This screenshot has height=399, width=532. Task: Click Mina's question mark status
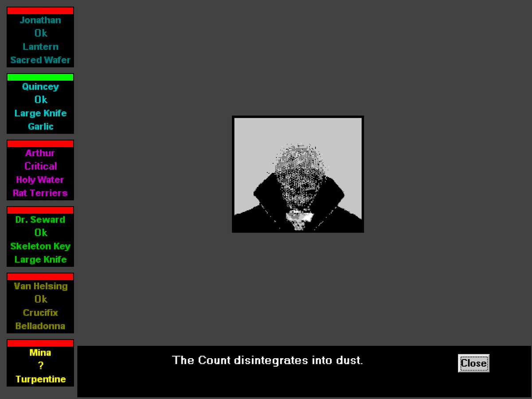(40, 366)
